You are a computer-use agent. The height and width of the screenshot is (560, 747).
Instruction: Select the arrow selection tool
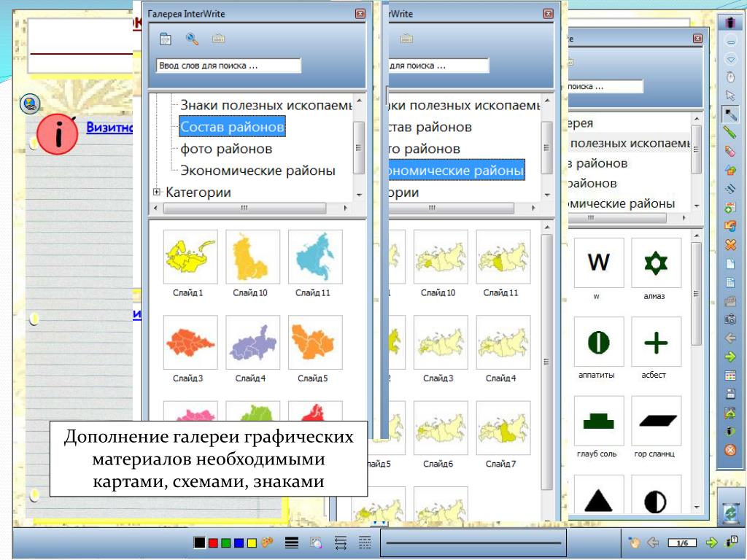(730, 96)
